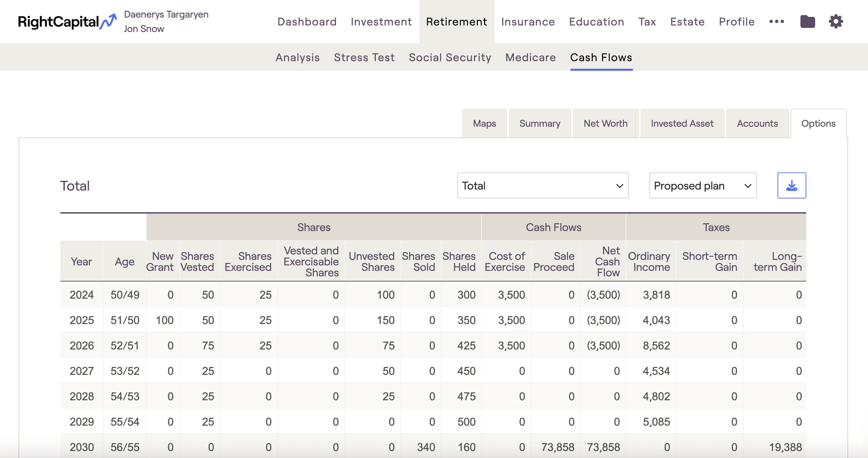The height and width of the screenshot is (458, 868).
Task: Click the 2030 row in table
Action: pyautogui.click(x=433, y=447)
